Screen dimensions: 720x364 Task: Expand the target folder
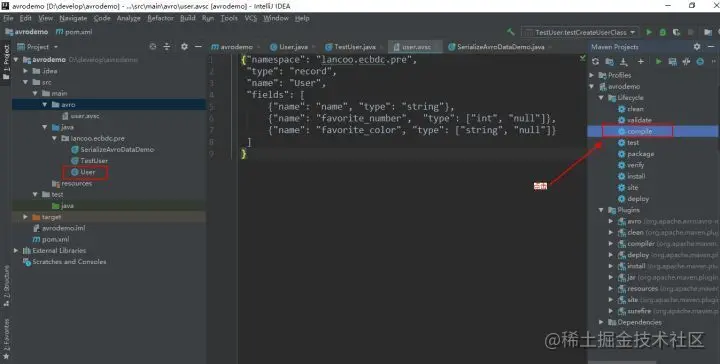(26, 217)
